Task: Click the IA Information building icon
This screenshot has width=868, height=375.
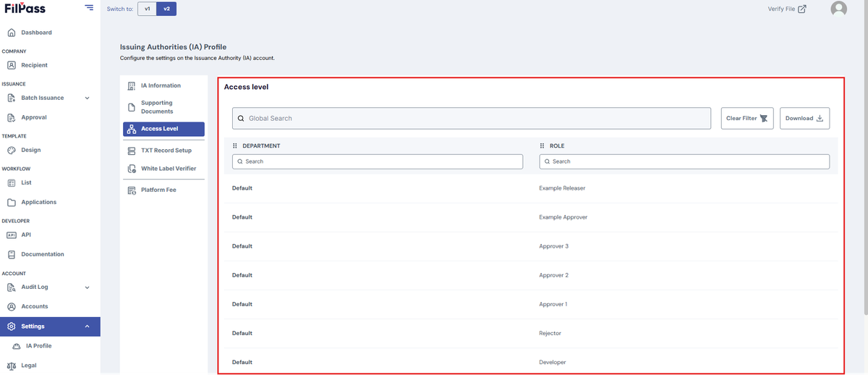Action: [x=131, y=85]
